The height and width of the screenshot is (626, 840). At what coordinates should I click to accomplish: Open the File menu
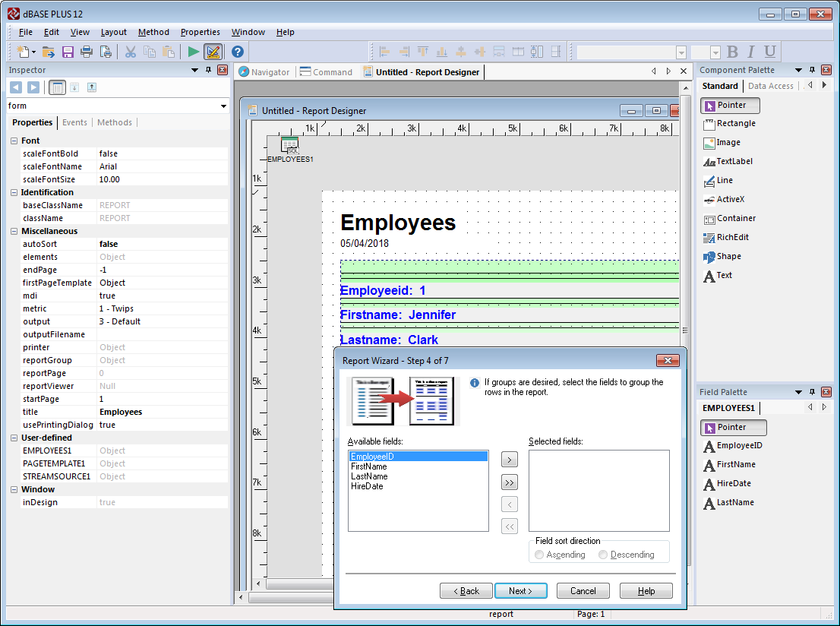pos(25,32)
